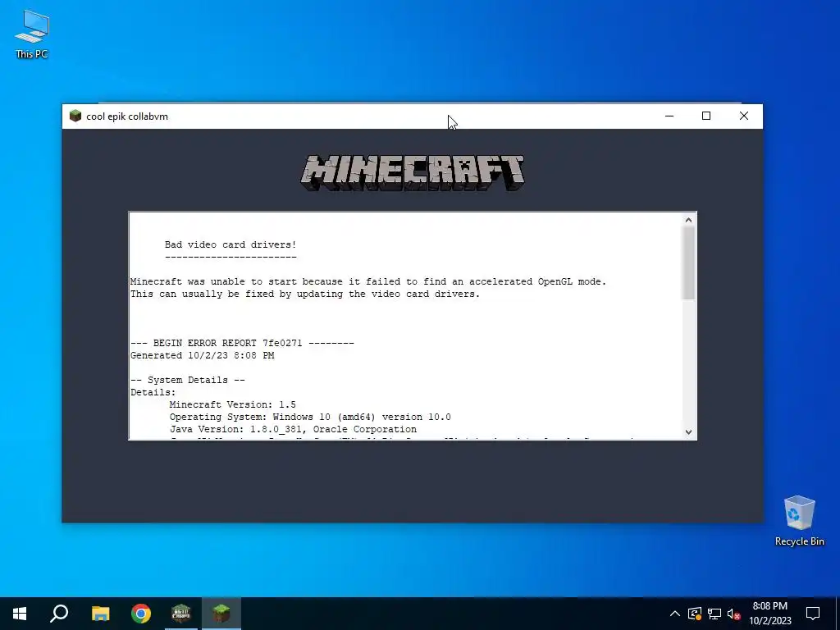Screen dimensions: 840x630
Task: Show hidden system tray icons
Action: (x=675, y=614)
